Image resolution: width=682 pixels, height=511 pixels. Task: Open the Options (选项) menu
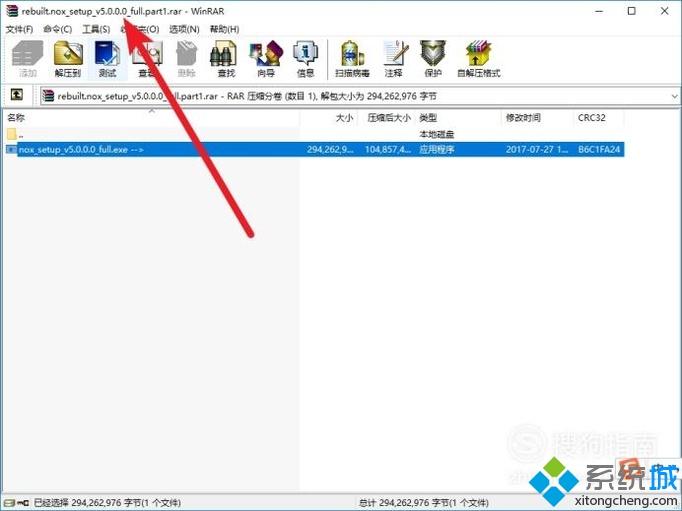[x=184, y=29]
